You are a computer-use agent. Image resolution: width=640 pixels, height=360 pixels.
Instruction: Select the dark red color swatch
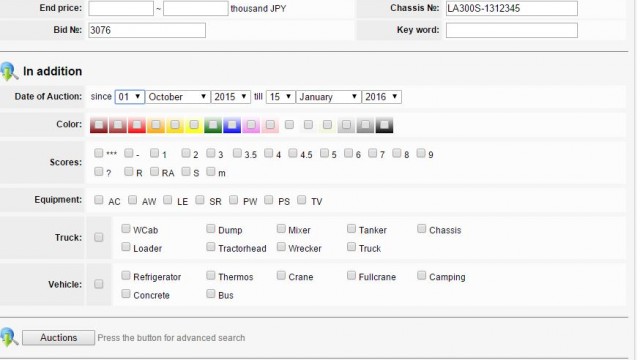click(99, 125)
